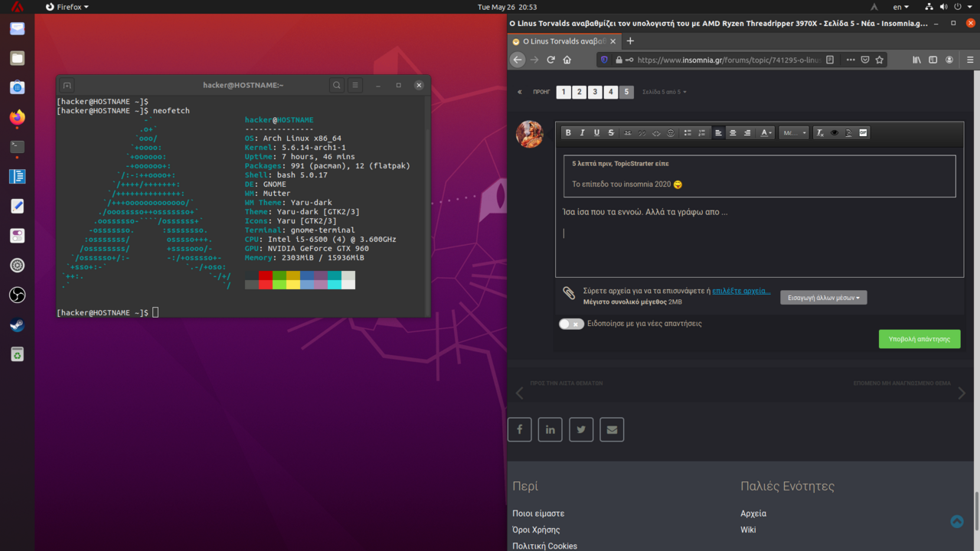Click the eye spoiler icon in the editor
980x551 pixels.
coord(835,132)
